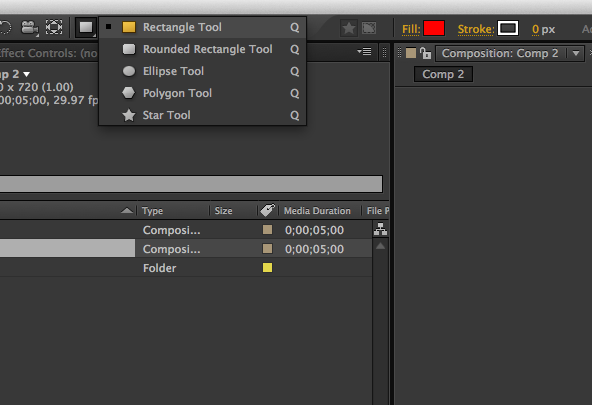Click the Fill options link
Image resolution: width=592 pixels, height=405 pixels.
pyautogui.click(x=411, y=29)
